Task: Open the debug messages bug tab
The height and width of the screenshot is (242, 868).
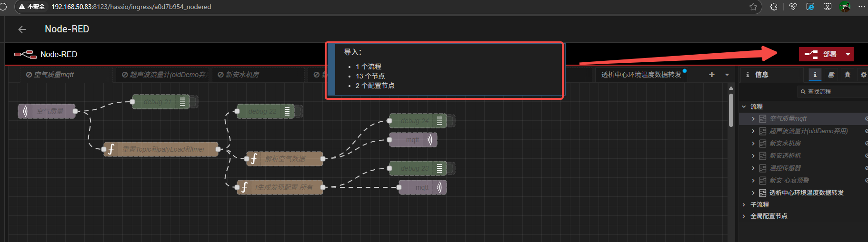Action: pyautogui.click(x=848, y=75)
